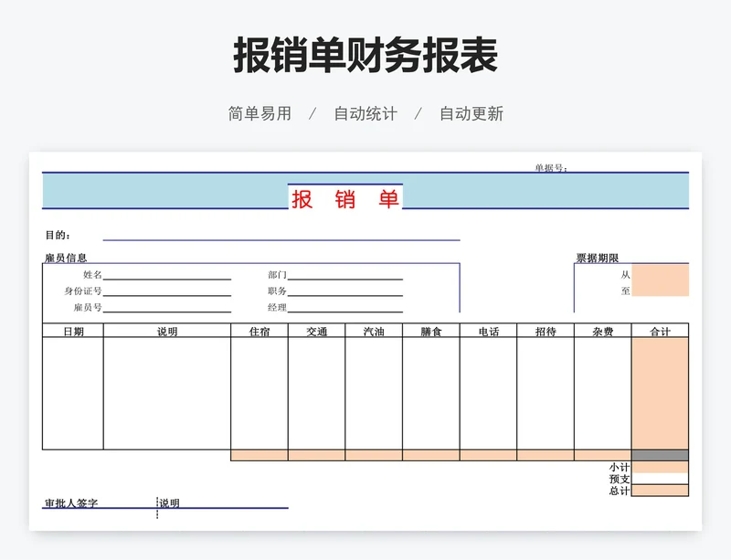Click the 至 end date cell
731x560 pixels.
click(x=660, y=289)
